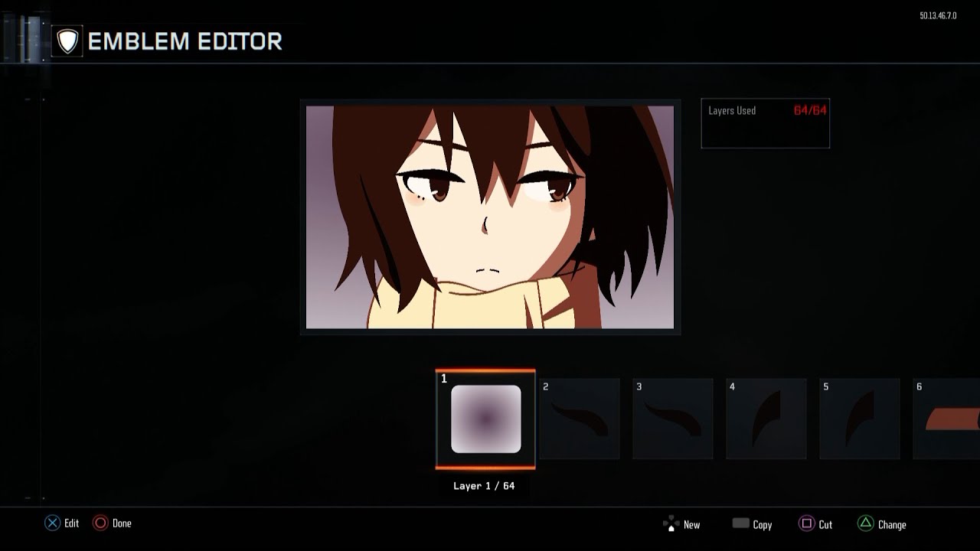Select layer 3 curved stroke thumbnail
980x551 pixels.
tap(673, 419)
